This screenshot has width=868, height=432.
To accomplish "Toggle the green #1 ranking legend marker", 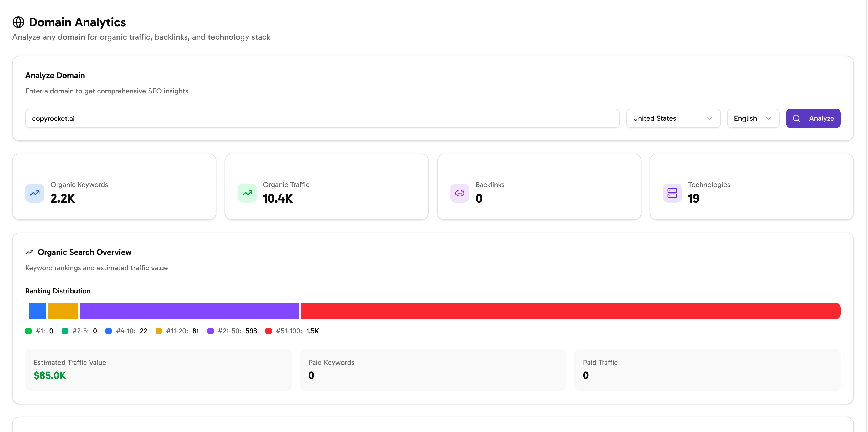I will (28, 331).
